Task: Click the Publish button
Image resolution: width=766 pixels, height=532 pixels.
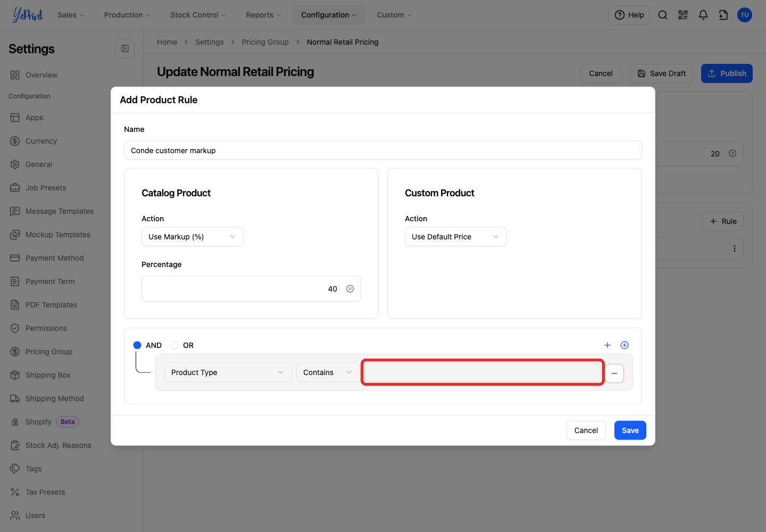Action: pos(727,73)
